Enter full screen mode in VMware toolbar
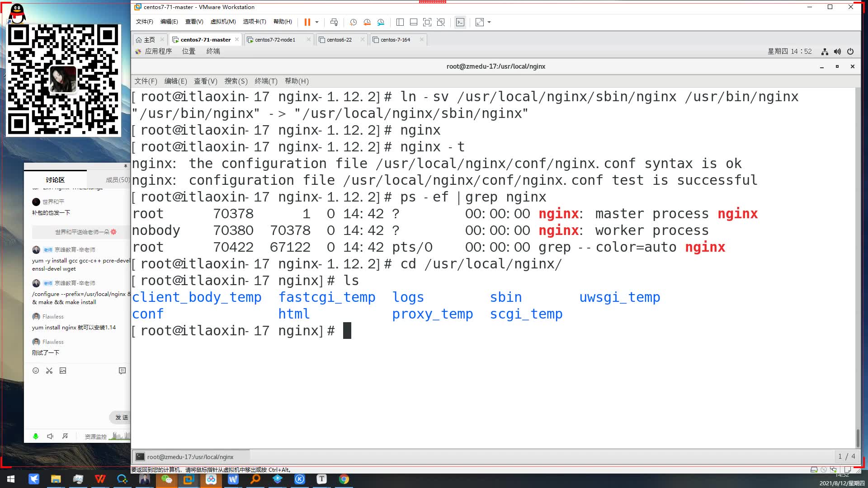Image resolution: width=868 pixels, height=488 pixels. [427, 22]
